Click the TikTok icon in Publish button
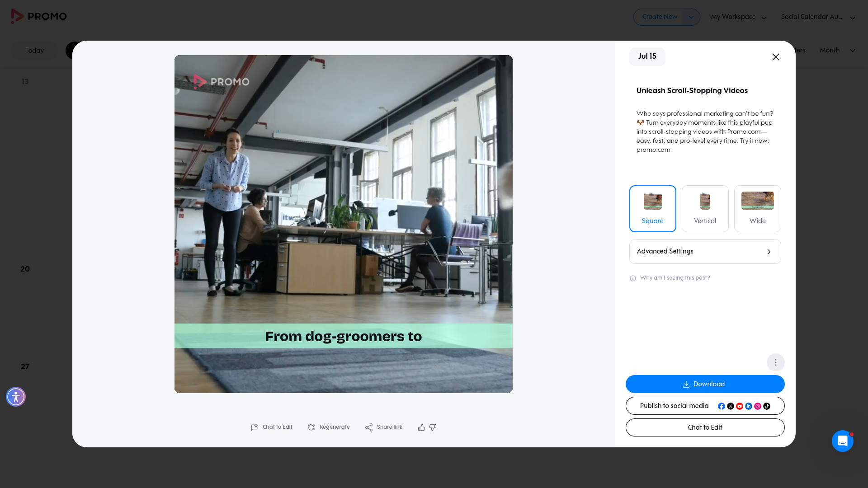 click(767, 406)
